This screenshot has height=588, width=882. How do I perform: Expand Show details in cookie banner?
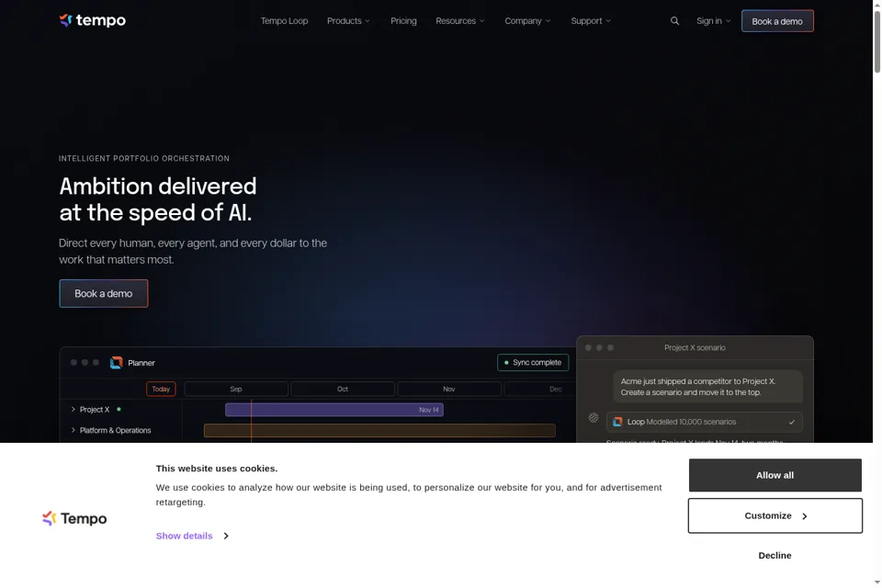(x=192, y=536)
